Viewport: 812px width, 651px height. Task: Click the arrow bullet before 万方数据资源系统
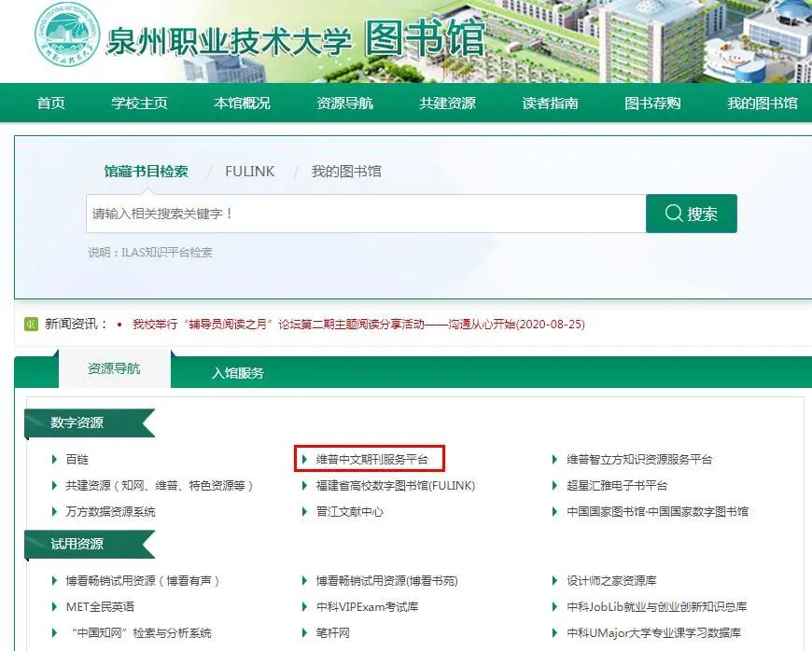pyautogui.click(x=54, y=512)
